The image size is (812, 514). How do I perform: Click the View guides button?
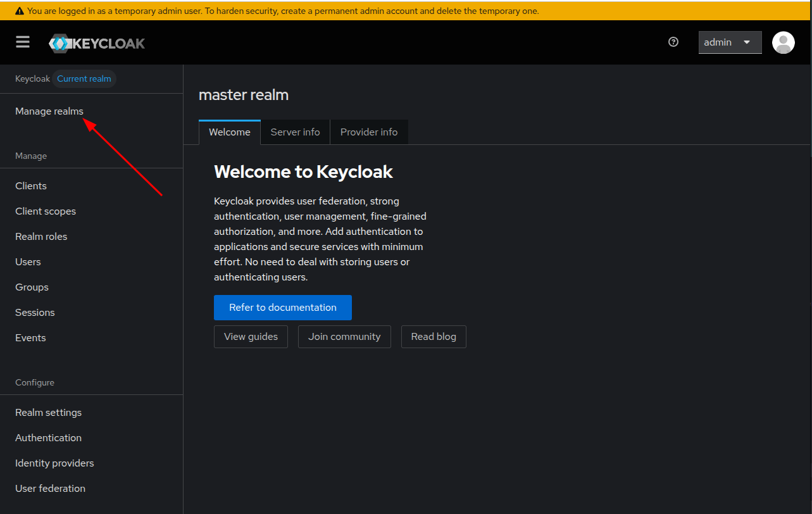(x=251, y=337)
